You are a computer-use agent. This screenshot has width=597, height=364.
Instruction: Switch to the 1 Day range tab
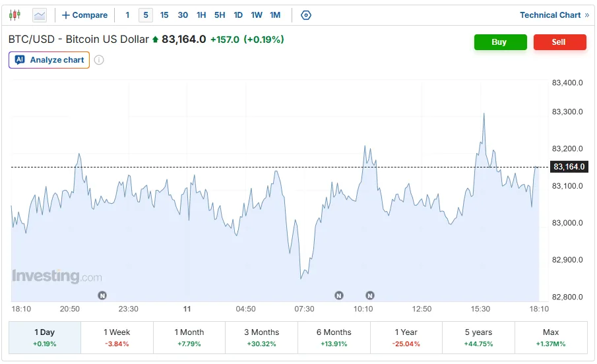[x=45, y=338]
